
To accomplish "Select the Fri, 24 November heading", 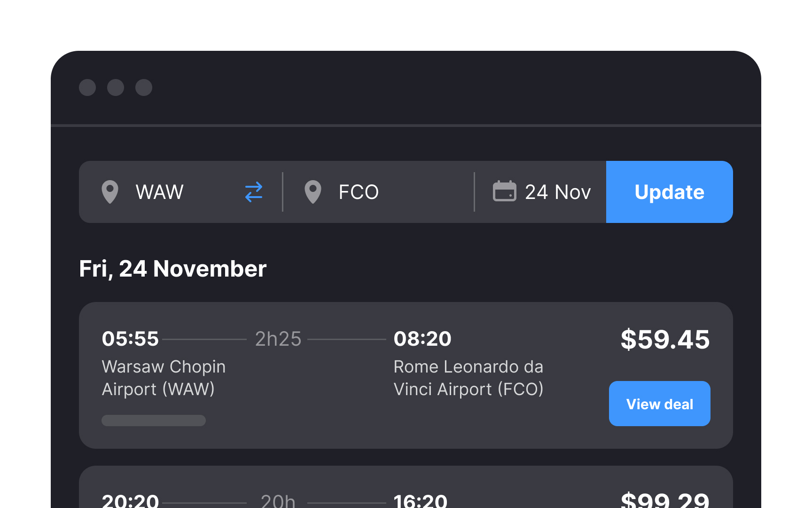I will [173, 268].
